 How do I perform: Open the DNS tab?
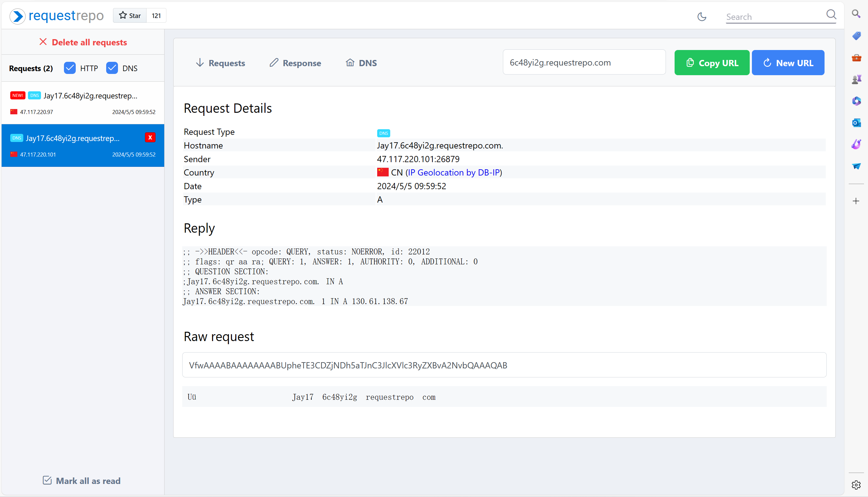(x=361, y=63)
